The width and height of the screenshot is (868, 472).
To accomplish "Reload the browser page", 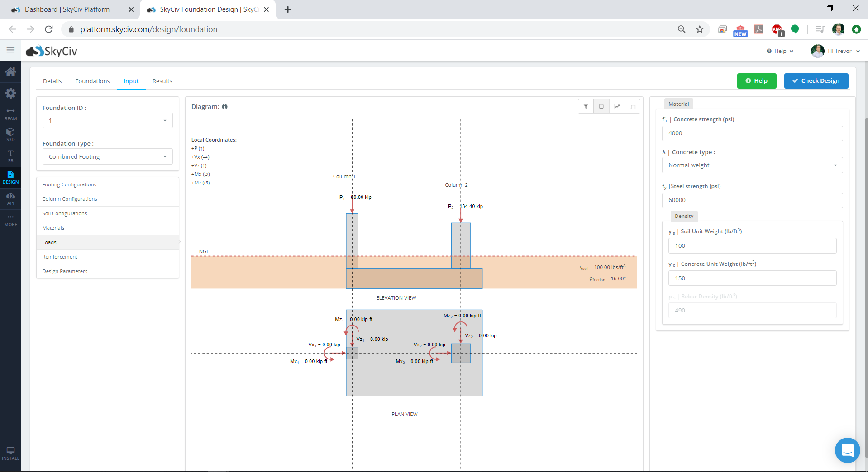I will click(x=49, y=29).
